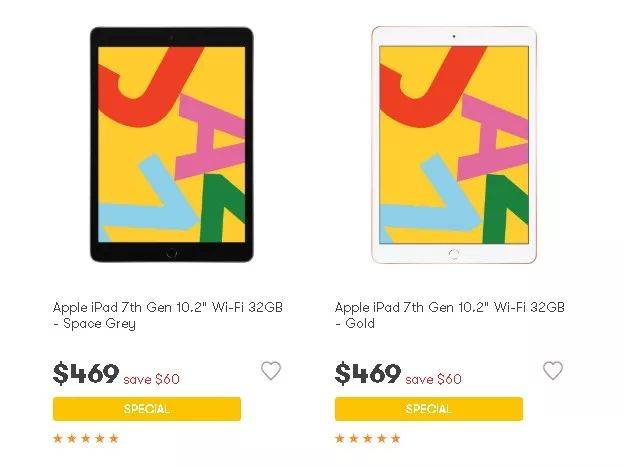
Task: Click fifth star in Space Grey iPad rating
Action: click(114, 439)
